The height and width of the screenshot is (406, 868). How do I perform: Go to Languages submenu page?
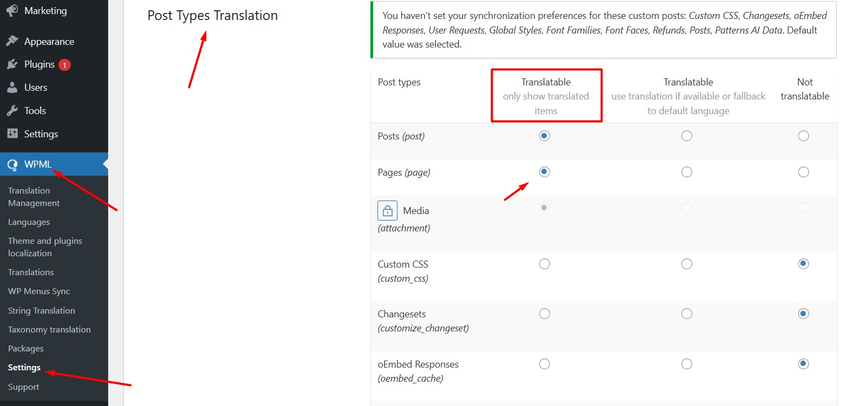29,222
